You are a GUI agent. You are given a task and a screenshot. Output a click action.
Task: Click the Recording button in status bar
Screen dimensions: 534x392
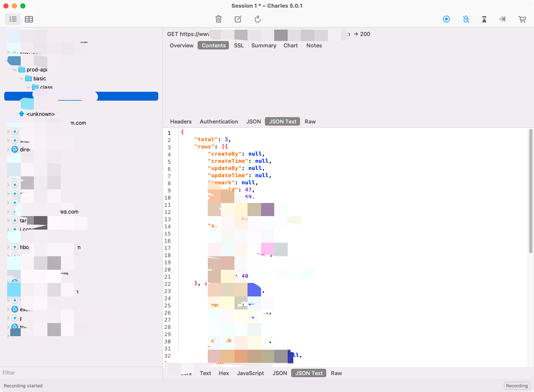517,386
